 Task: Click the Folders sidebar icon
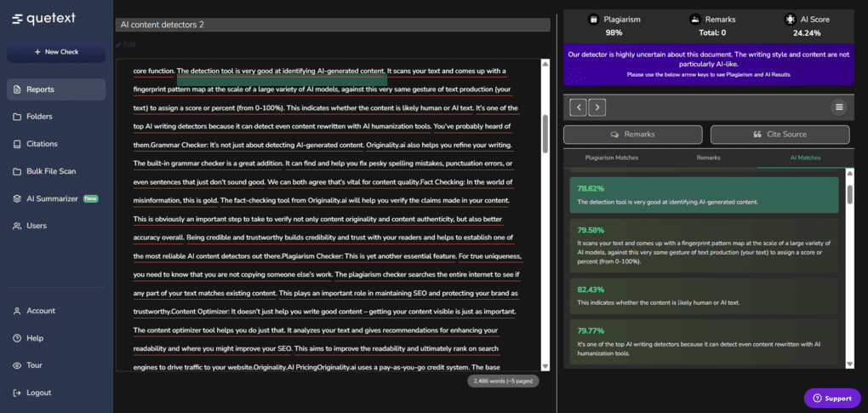[x=17, y=117]
